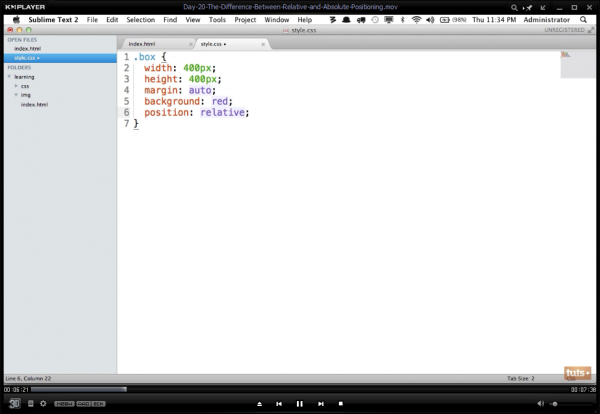This screenshot has width=600, height=414.
Task: Open the Apple menu
Action: 16,20
